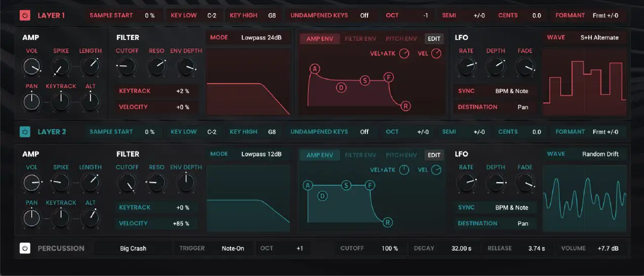644x276 pixels.
Task: Open Percussion TRIGGER Note-On dropdown
Action: click(214, 248)
